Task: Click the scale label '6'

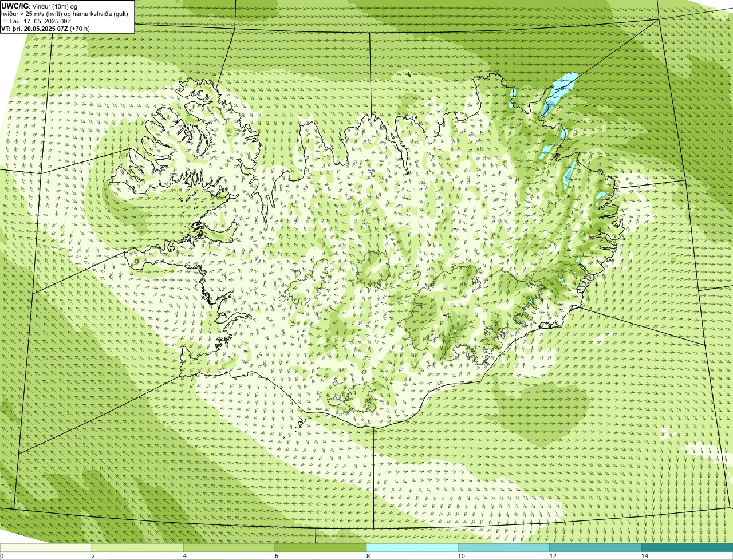Action: (276, 556)
